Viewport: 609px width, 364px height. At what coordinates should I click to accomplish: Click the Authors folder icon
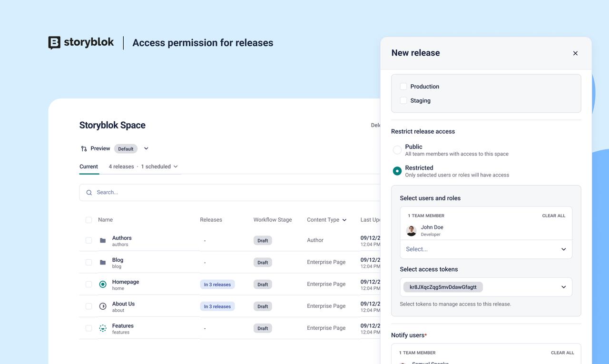102,240
